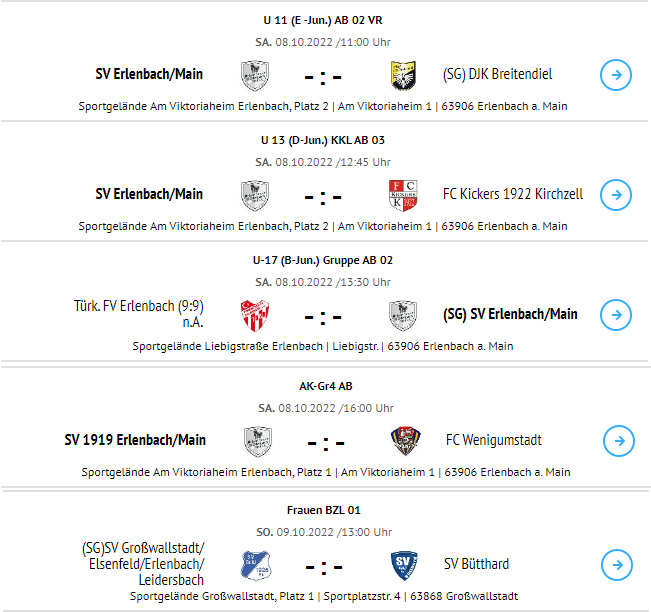
Task: Open match details arrow for DJK Breitendiel game
Action: coord(616,75)
